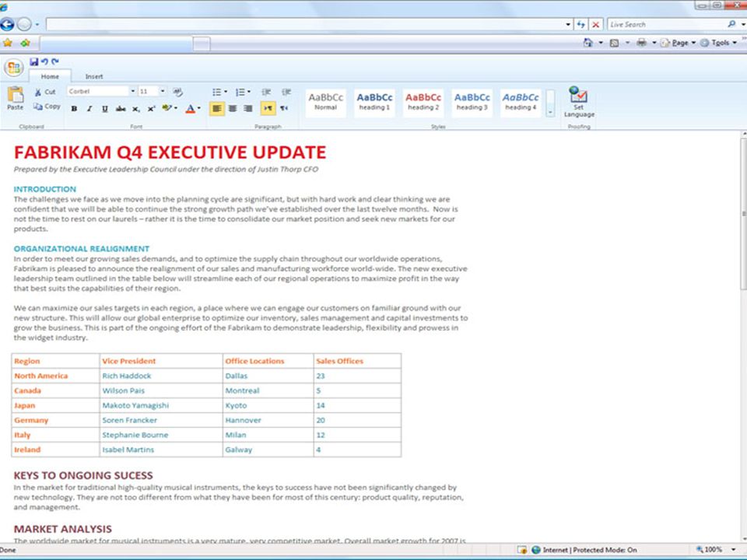Switch to the Home ribbon tab
This screenshot has width=747, height=560.
click(50, 76)
